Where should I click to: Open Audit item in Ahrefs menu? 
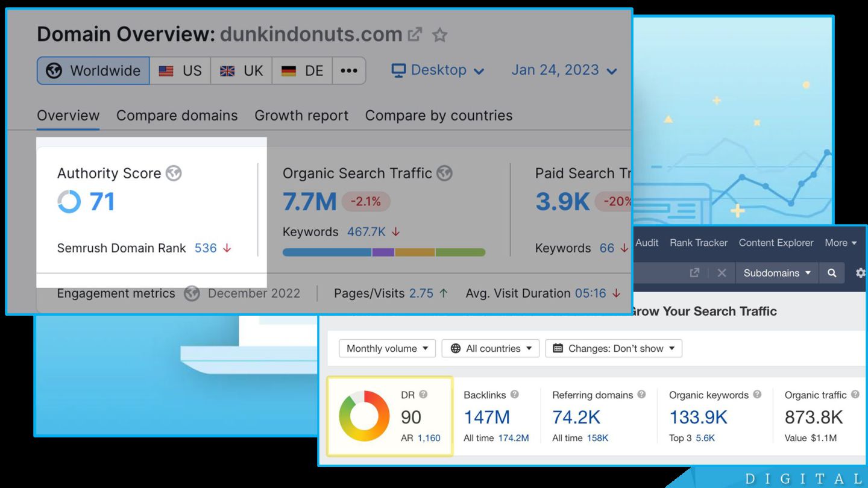pyautogui.click(x=647, y=243)
